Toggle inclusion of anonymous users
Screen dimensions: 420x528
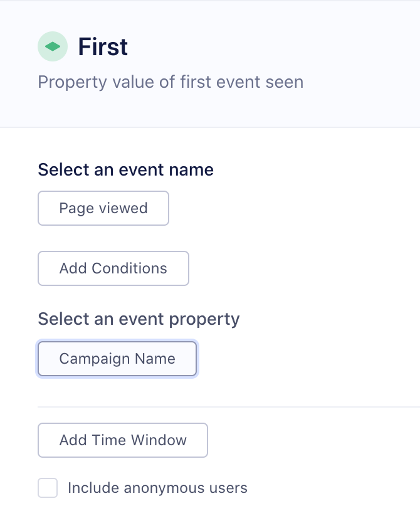pos(48,487)
